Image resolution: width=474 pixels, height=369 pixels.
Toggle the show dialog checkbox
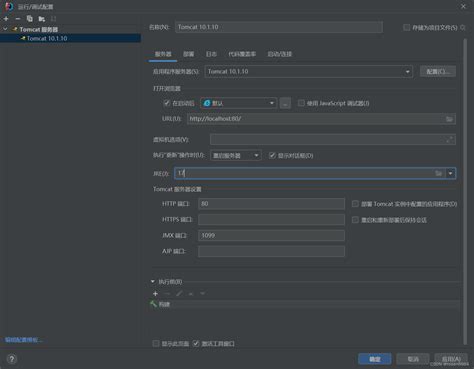272,155
